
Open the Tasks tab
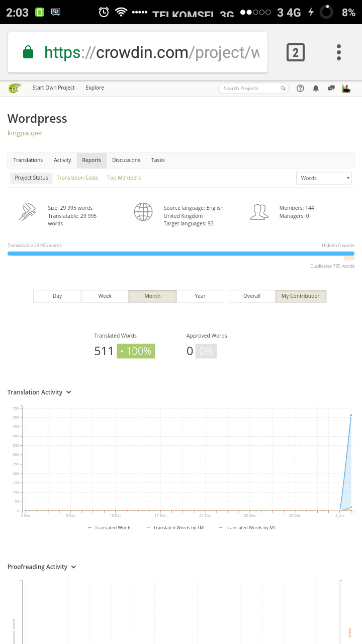pos(158,160)
